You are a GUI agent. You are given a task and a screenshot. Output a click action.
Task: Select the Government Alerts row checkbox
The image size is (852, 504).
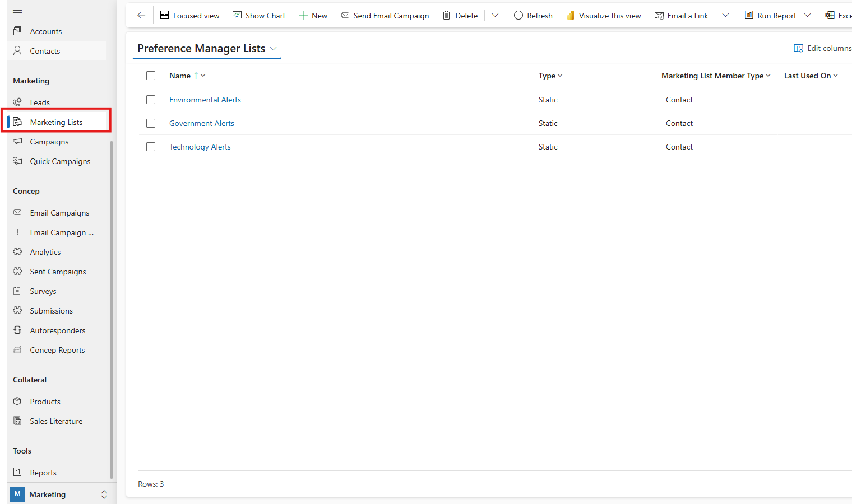[151, 123]
